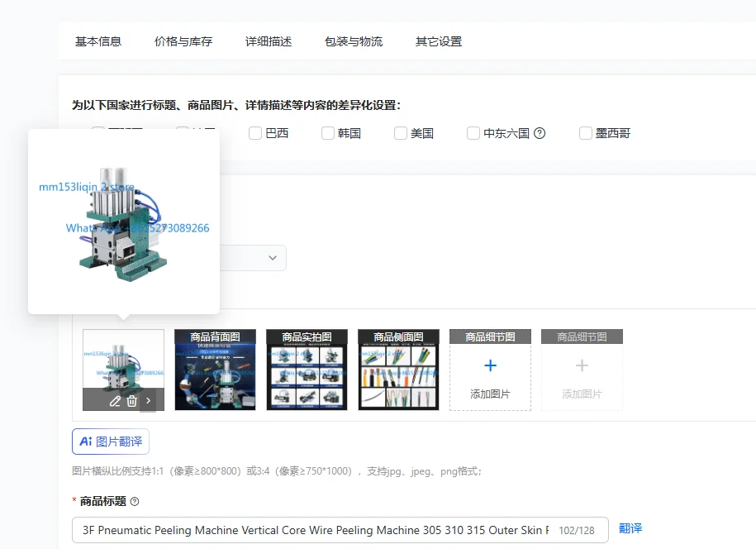Select the first product main image thumbnail
The image size is (756, 549).
pos(123,370)
